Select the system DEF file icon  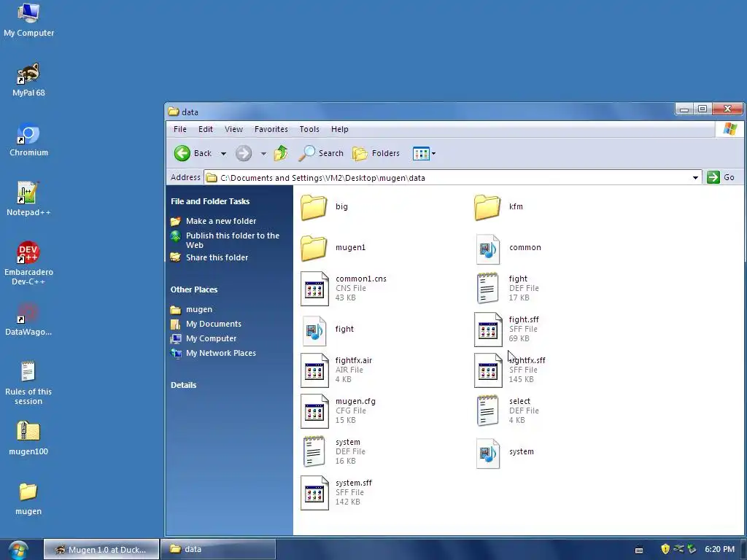[x=314, y=451]
